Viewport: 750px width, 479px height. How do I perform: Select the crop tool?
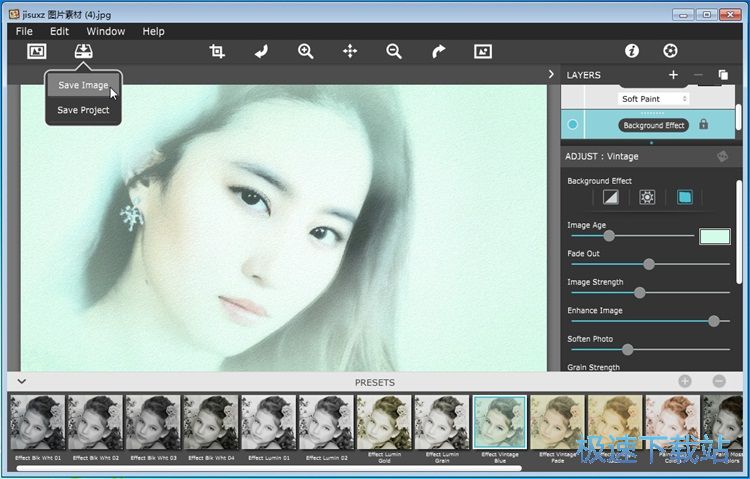(217, 51)
